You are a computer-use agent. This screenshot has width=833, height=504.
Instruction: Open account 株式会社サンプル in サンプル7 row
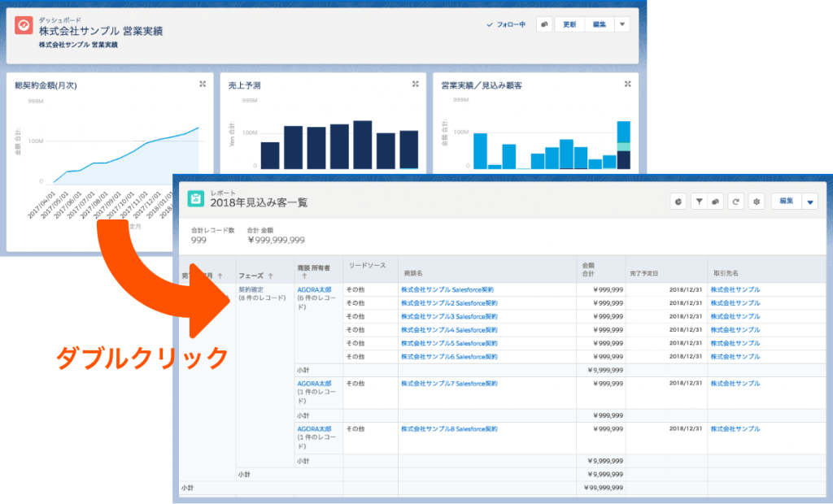(735, 384)
